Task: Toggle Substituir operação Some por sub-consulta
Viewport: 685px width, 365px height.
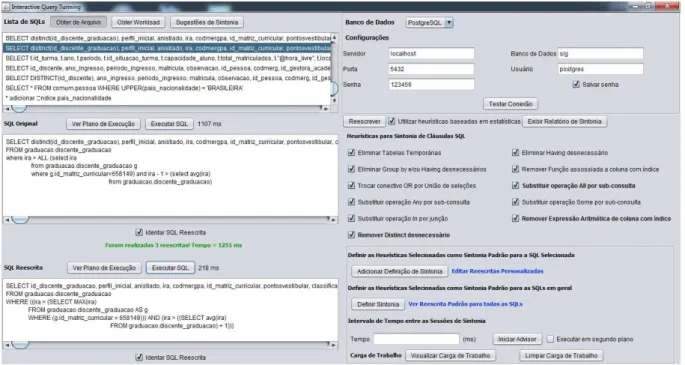Action: pyautogui.click(x=515, y=202)
